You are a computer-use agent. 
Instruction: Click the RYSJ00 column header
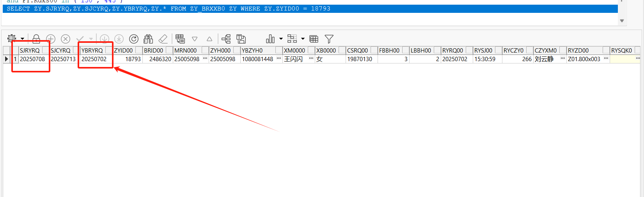(487, 51)
